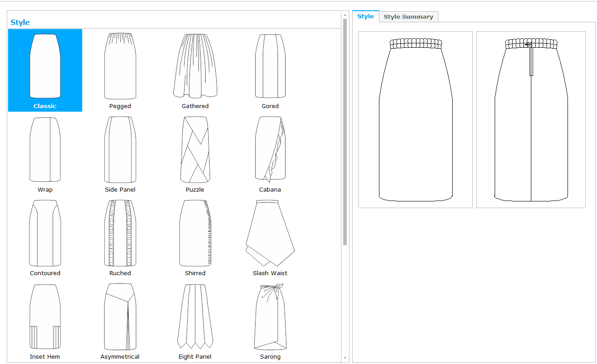Viewport: 597px width, 364px height.
Task: Click the style list scroll up arrow
Action: 345,15
